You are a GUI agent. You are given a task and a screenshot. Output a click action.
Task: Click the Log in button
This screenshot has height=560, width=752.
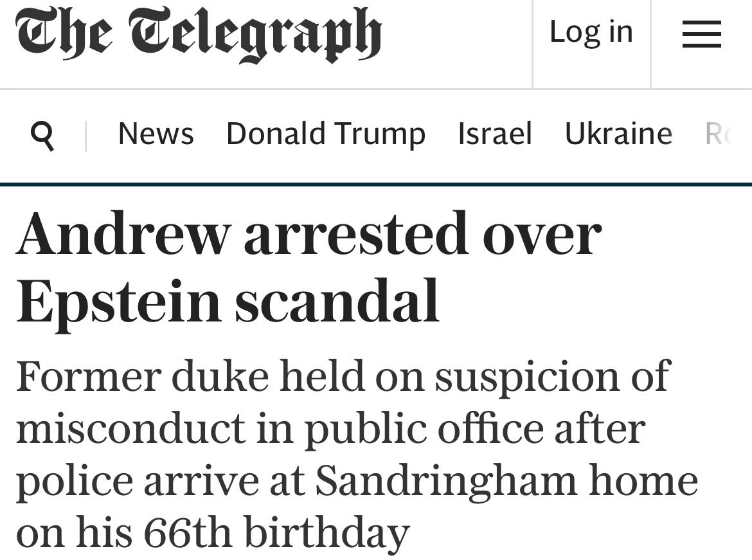tap(591, 32)
